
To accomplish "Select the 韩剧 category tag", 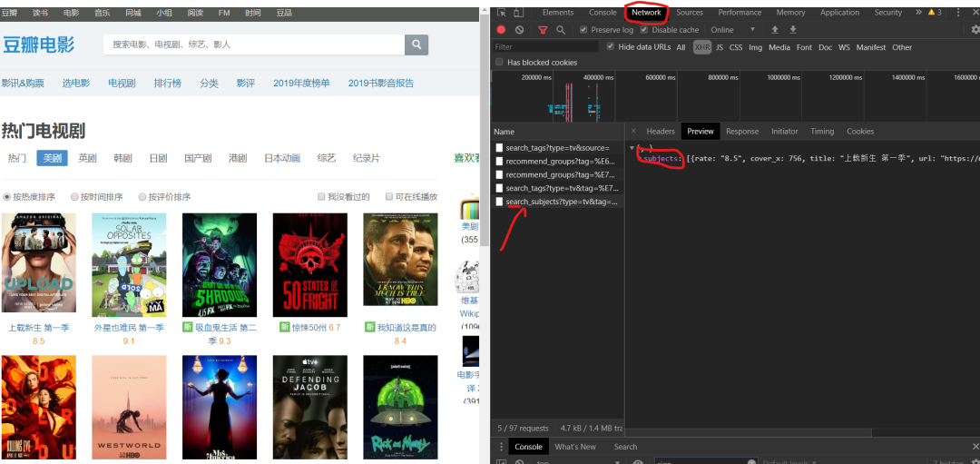I will coord(122,158).
